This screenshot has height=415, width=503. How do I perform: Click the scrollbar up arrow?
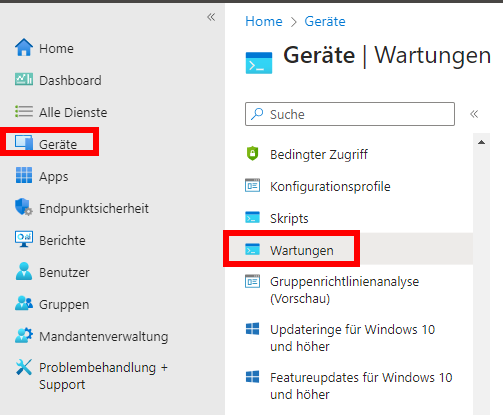481,142
